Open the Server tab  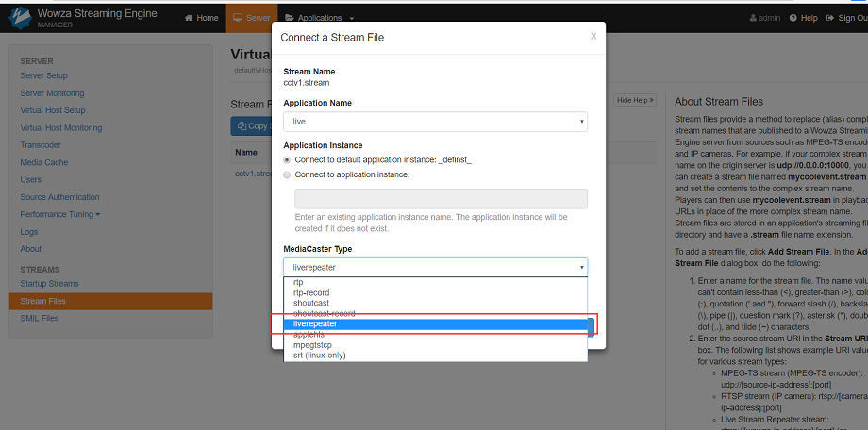[x=252, y=18]
